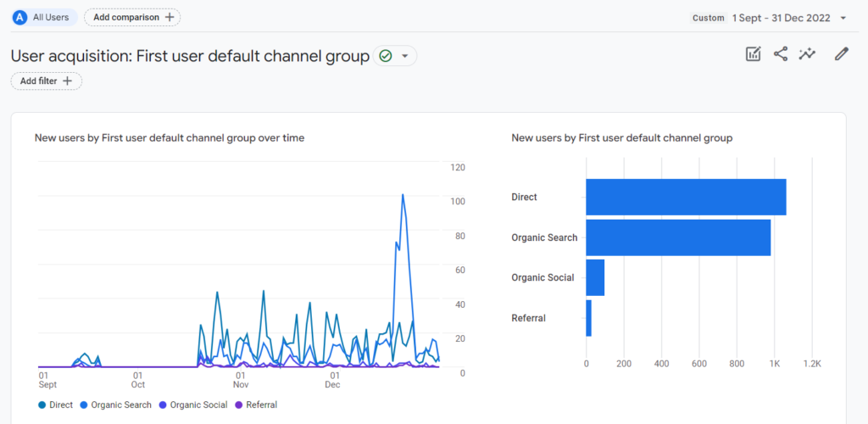Select the blue 'A' All Users badge
868x424 pixels.
point(20,17)
